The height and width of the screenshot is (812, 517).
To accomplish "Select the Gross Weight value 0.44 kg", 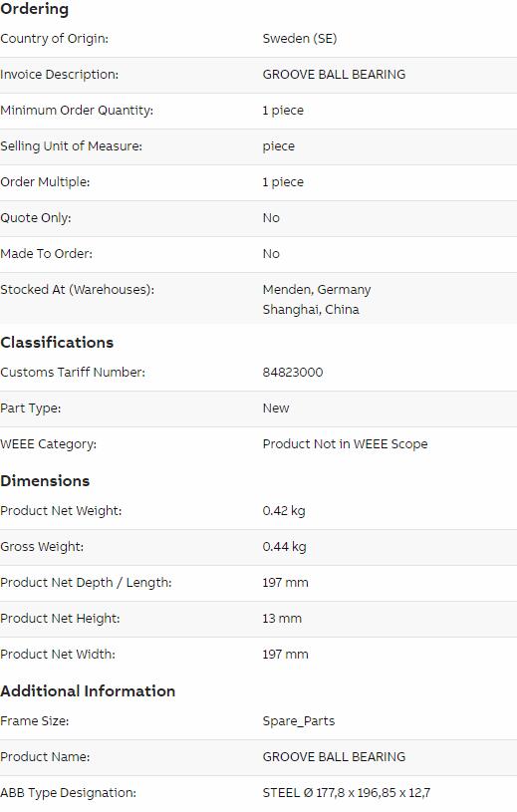I will click(x=284, y=546).
